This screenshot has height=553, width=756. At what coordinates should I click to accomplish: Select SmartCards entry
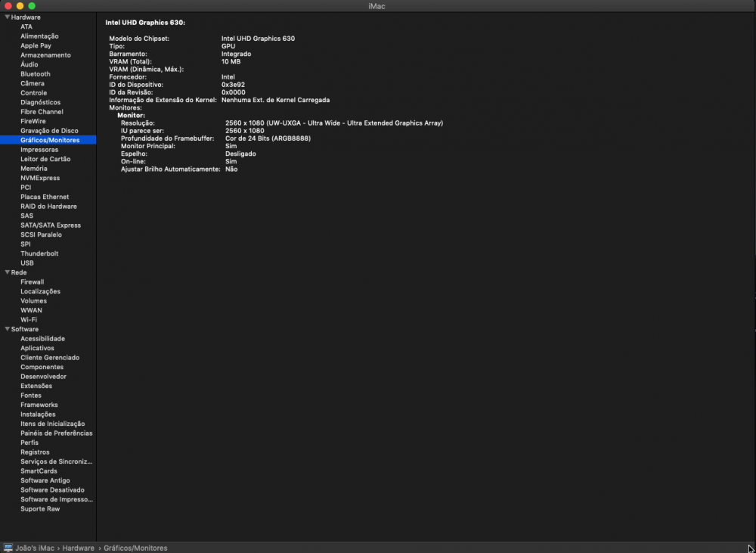tap(39, 471)
